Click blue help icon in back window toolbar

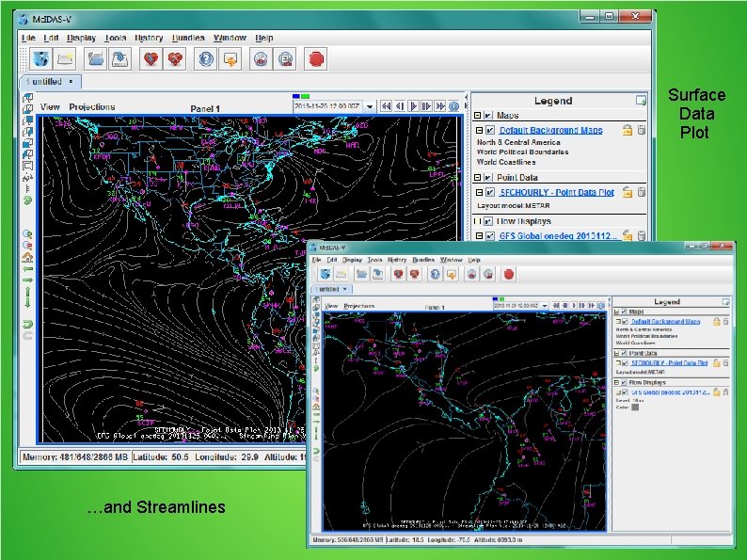[x=205, y=59]
